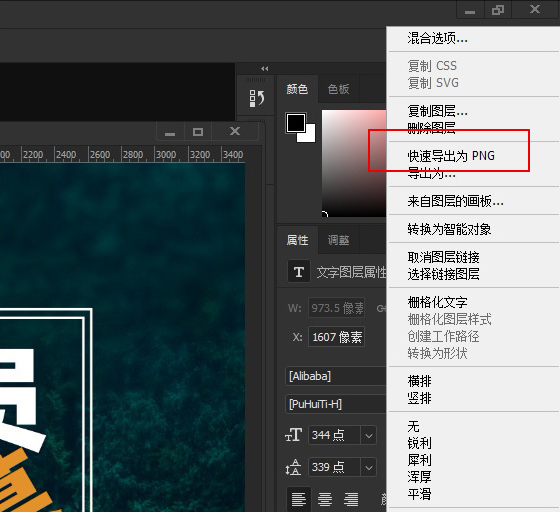The image size is (560, 512).
Task: Open the [PuHuiTi-H] font style box
Action: (336, 404)
